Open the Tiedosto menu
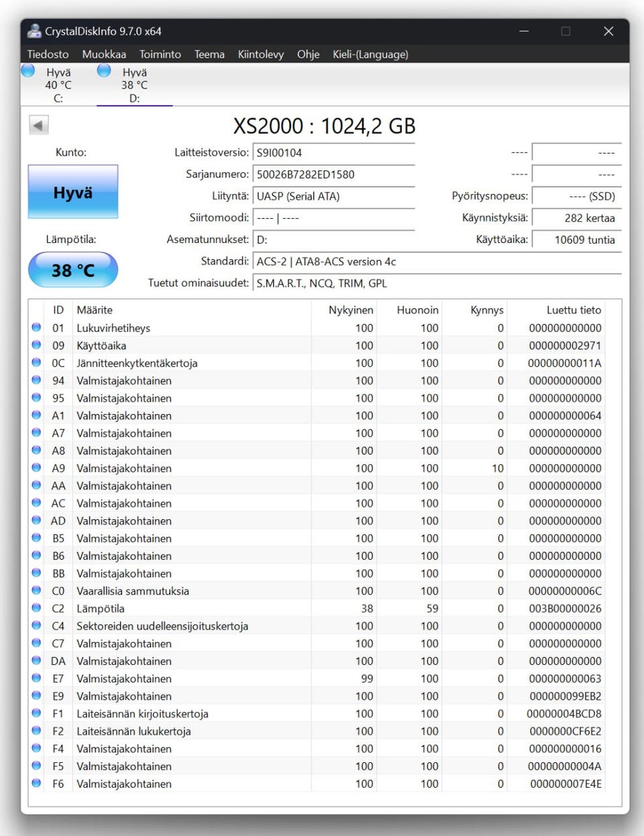The image size is (644, 836). tap(48, 54)
